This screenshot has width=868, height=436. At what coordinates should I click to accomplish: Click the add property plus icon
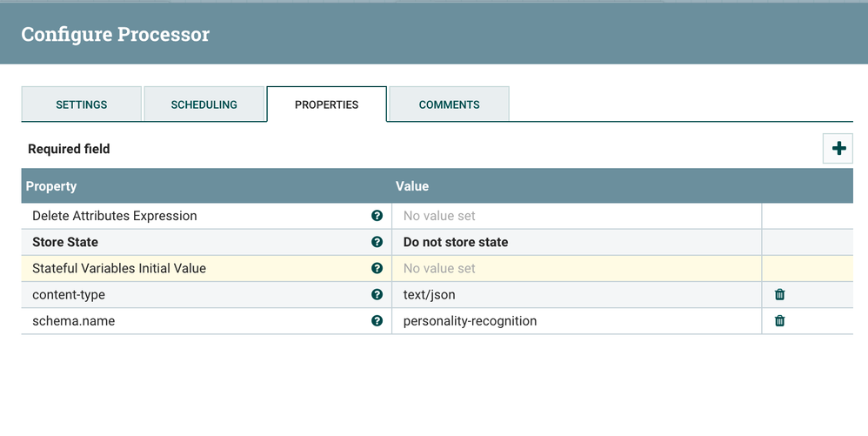[838, 149]
